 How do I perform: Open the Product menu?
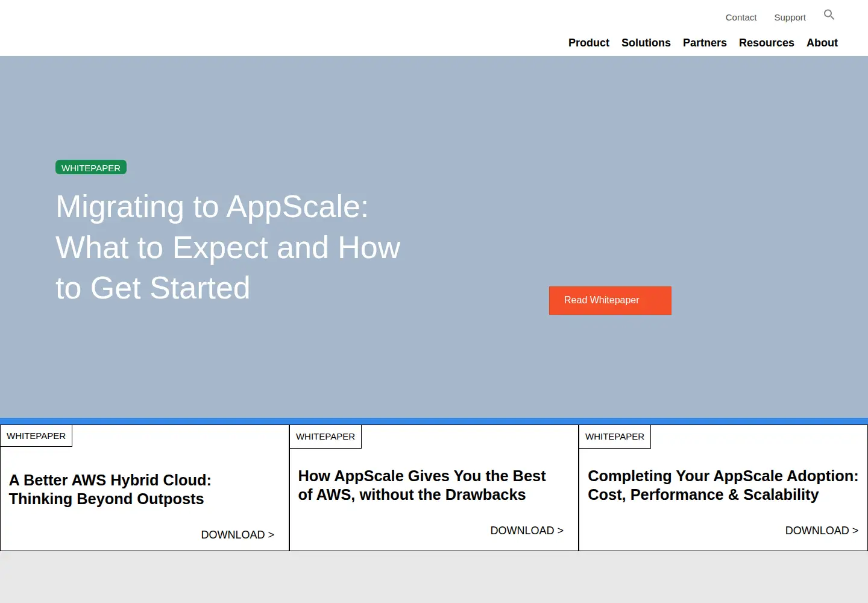tap(588, 43)
